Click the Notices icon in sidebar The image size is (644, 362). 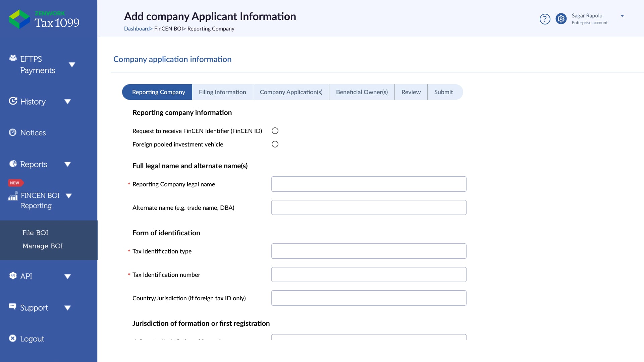point(12,132)
